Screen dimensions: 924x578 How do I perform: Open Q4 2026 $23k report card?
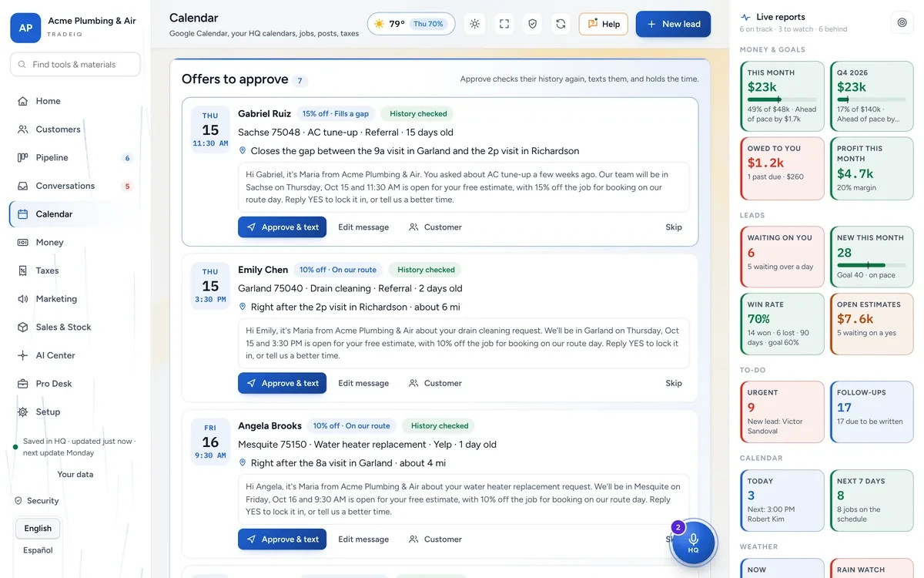(872, 96)
